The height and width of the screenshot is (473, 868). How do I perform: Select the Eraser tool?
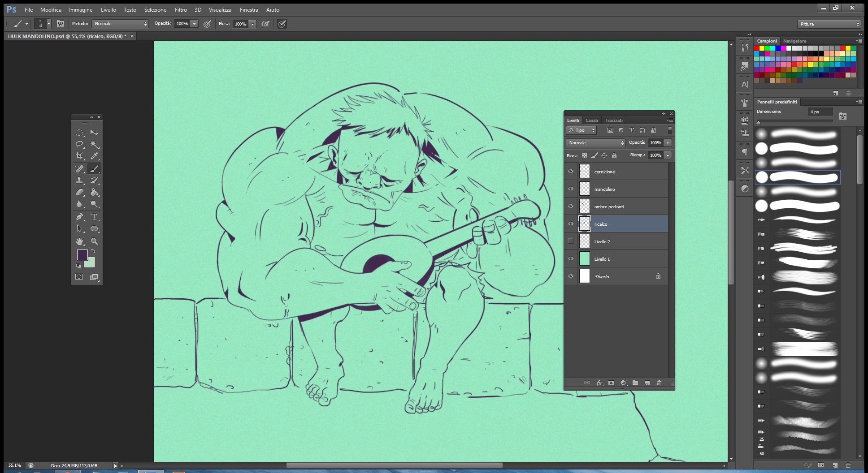(79, 192)
